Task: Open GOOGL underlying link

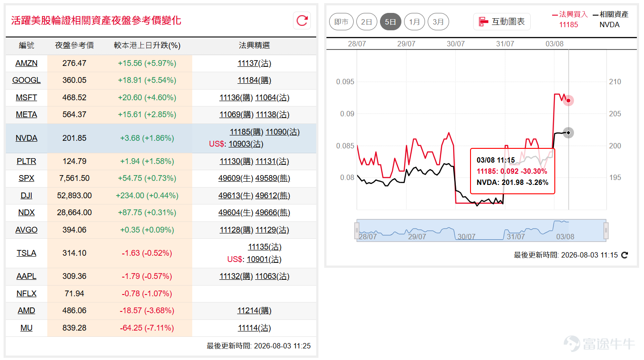Action: 26,80
